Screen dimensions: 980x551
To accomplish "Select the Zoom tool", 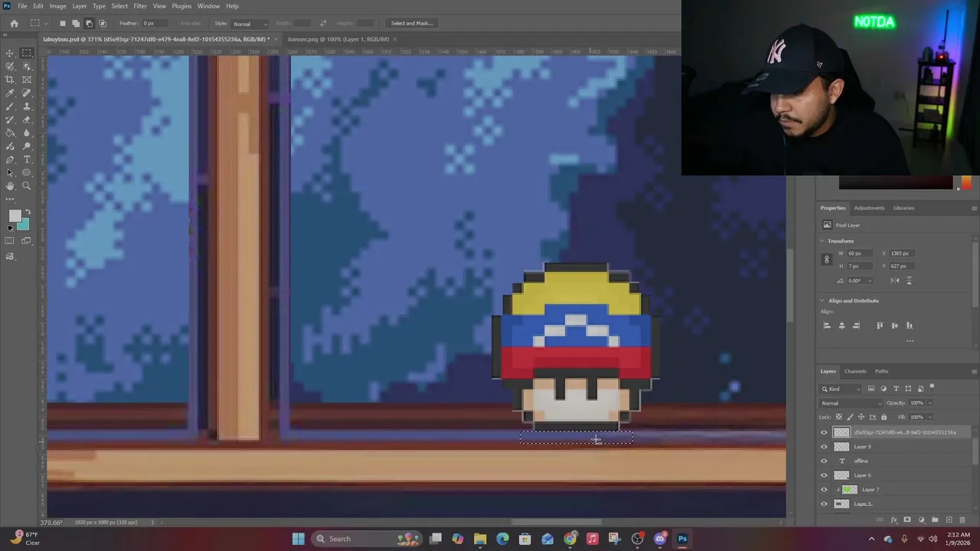I will 27,186.
